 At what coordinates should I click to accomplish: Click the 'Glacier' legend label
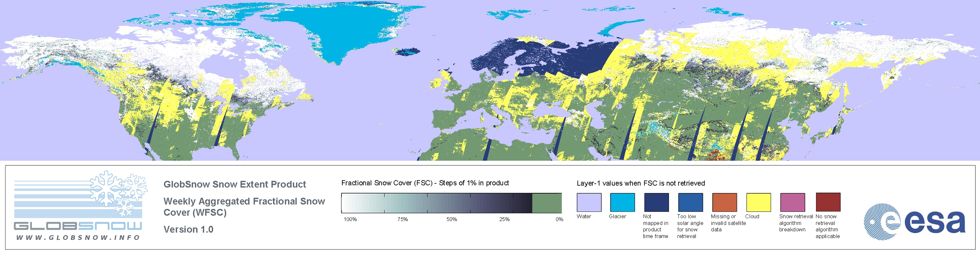point(618,216)
